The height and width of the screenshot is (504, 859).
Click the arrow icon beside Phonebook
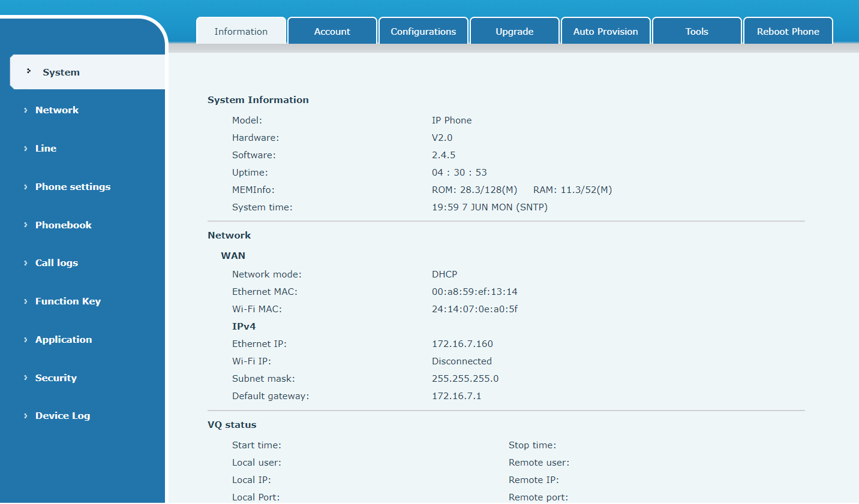click(x=25, y=225)
